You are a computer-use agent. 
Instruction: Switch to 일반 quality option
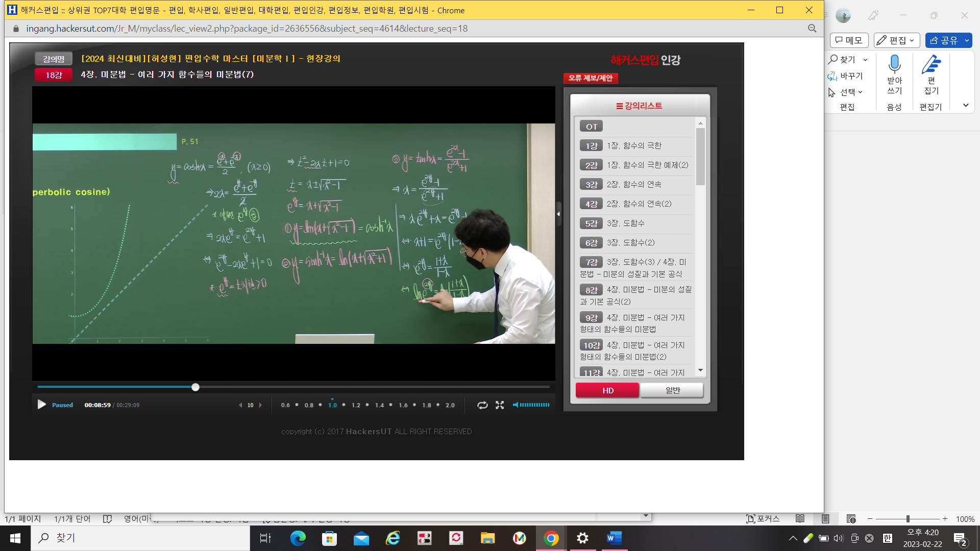click(672, 390)
